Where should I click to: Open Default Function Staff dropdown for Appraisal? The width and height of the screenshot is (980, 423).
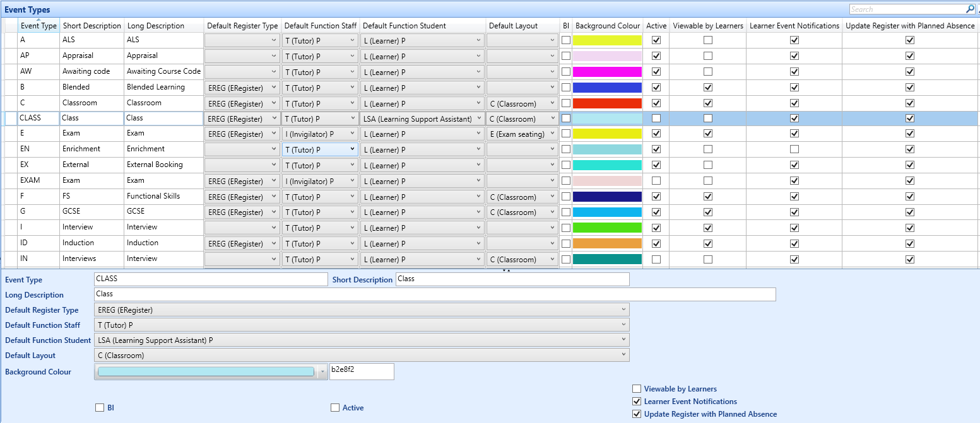(x=352, y=55)
